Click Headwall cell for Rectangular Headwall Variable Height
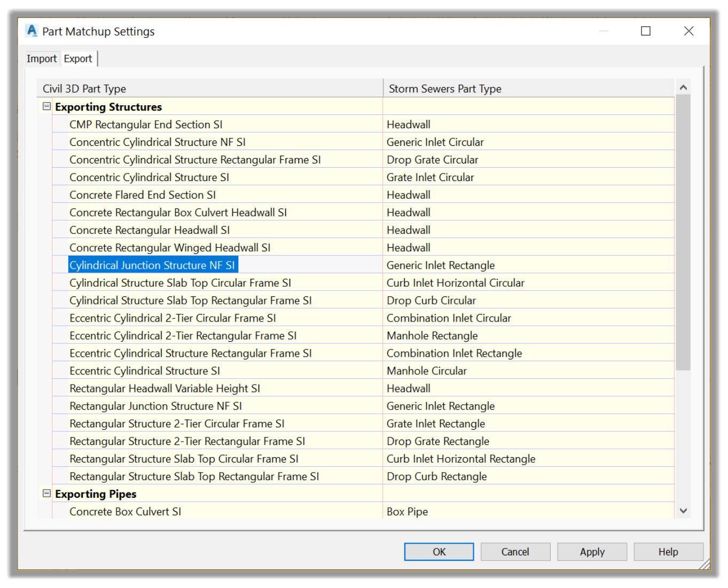This screenshot has height=588, width=728. coord(529,389)
